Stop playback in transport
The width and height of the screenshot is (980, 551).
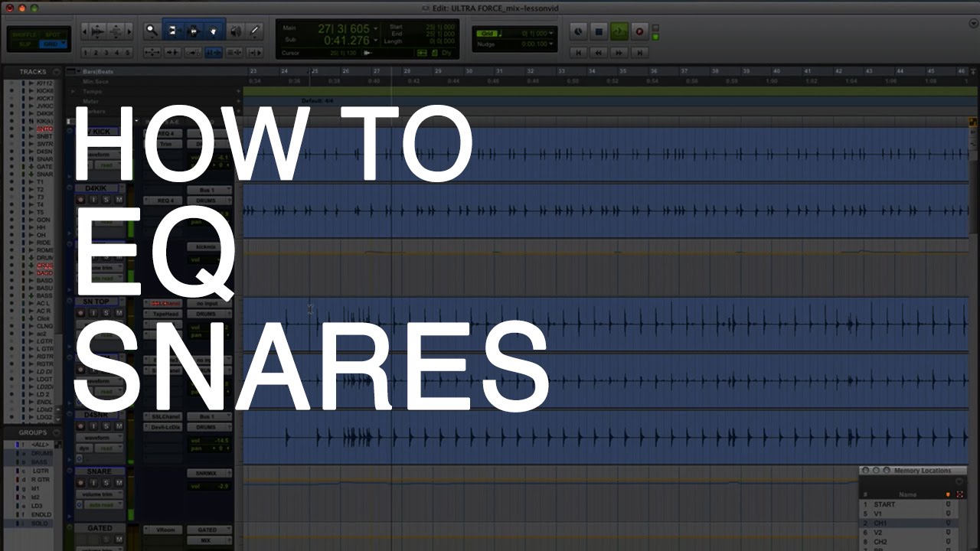[599, 31]
